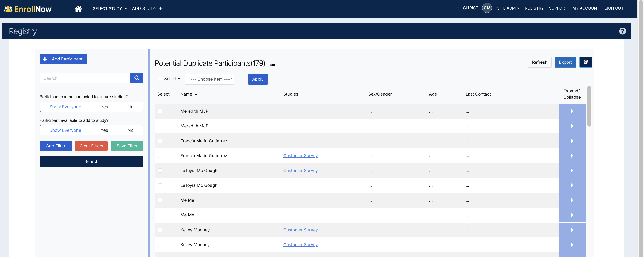The width and height of the screenshot is (644, 257).
Task: Check LaToyia Mc Gough row with Customer Survey
Action: point(160,171)
